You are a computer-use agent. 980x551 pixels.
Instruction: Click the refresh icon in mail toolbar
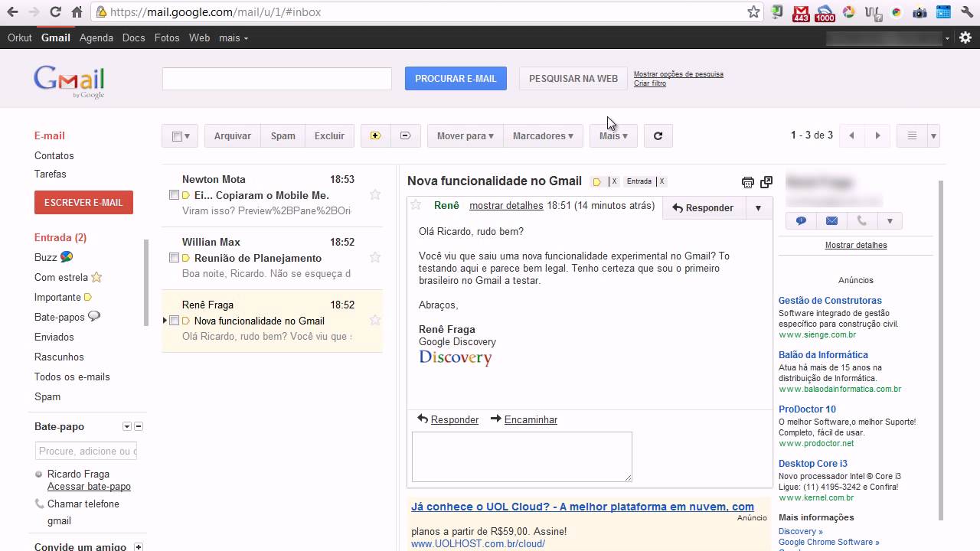658,136
